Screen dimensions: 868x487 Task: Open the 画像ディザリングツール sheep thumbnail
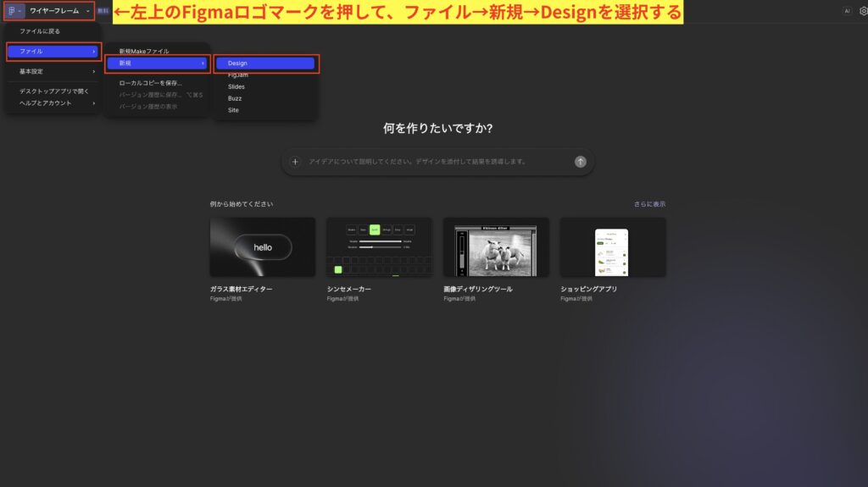point(496,246)
